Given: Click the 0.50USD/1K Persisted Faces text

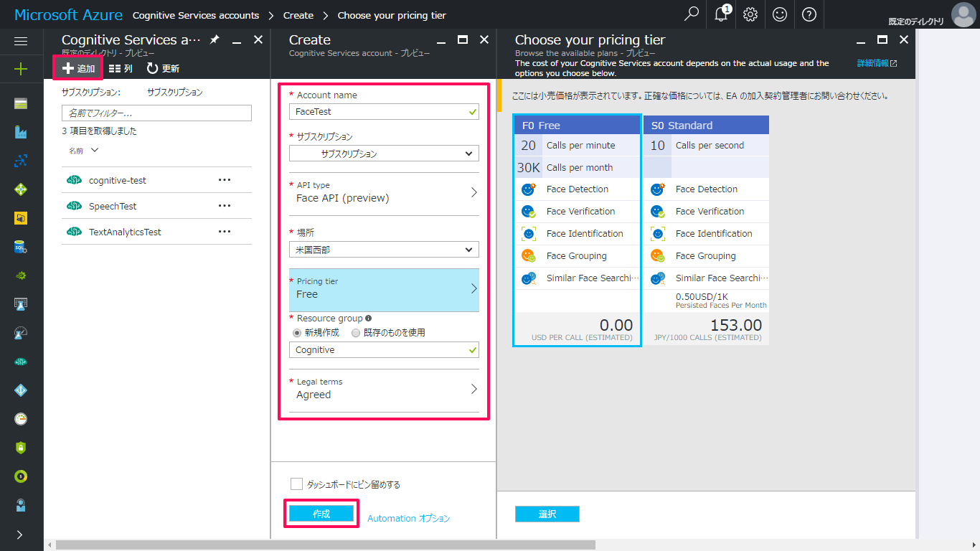Looking at the screenshot, I should [x=721, y=301].
